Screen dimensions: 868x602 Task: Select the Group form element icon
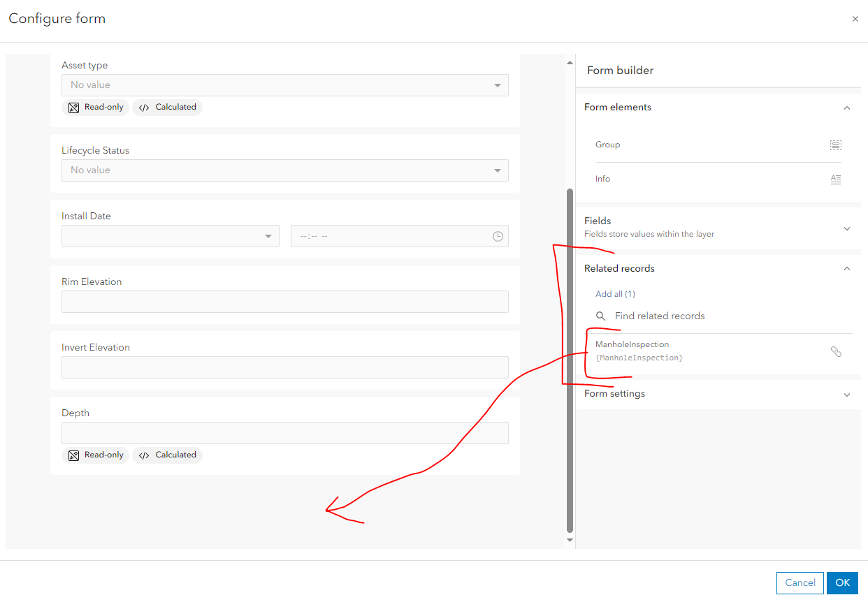pyautogui.click(x=836, y=145)
